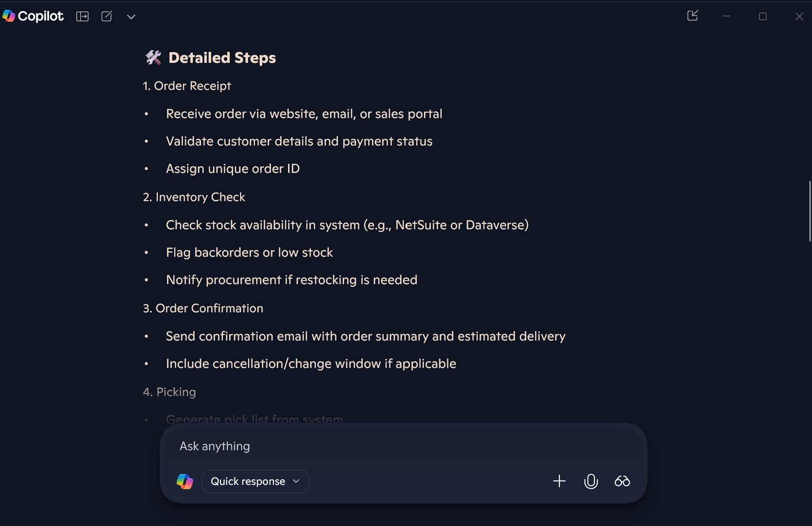Maximize the Copilot window
The height and width of the screenshot is (526, 812).
point(762,16)
